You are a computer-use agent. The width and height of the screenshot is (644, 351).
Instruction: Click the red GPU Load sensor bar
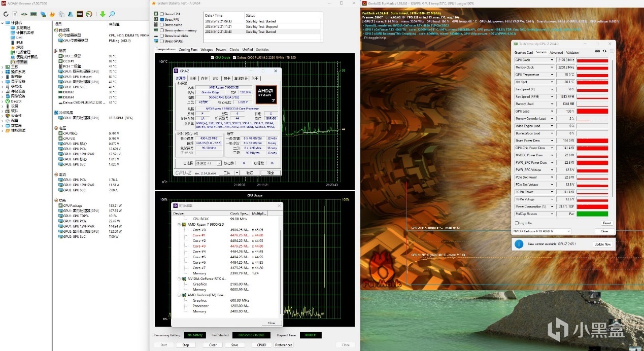(x=592, y=111)
